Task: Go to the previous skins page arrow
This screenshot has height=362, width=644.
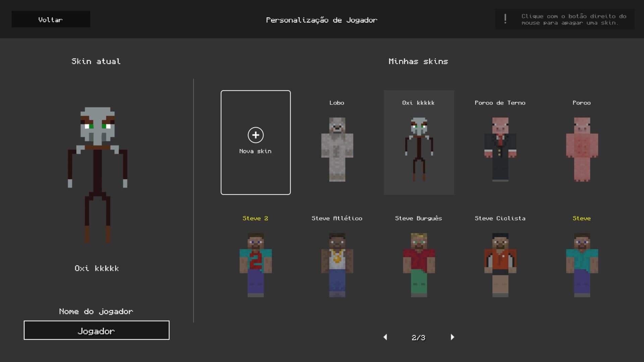Action: coord(385,337)
